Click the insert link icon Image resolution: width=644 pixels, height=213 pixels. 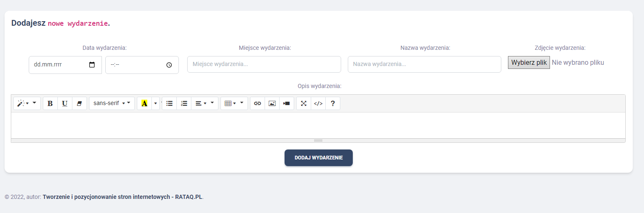tap(258, 103)
